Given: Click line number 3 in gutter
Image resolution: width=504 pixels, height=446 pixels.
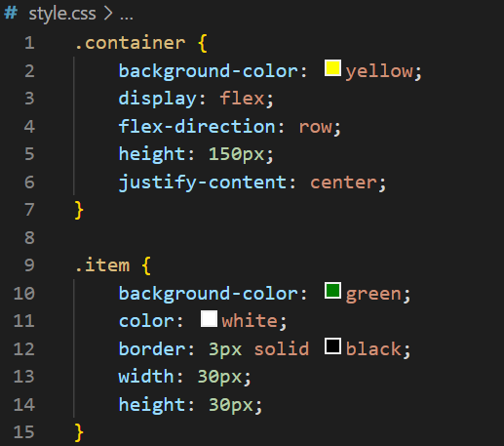Looking at the screenshot, I should click(29, 99).
